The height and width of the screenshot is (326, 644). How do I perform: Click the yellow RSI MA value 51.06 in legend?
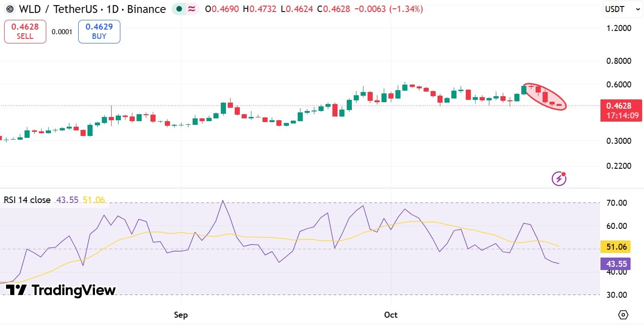click(94, 200)
